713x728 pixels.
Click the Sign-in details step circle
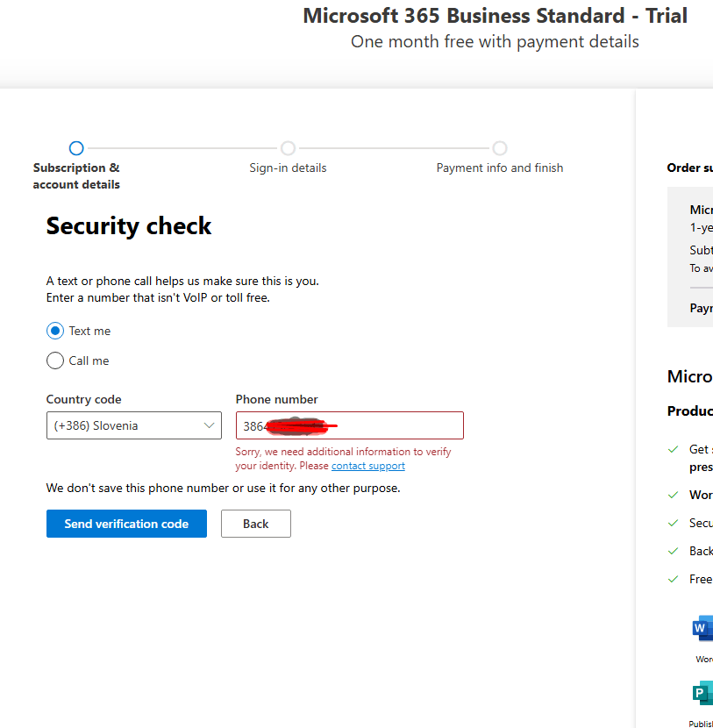click(288, 148)
